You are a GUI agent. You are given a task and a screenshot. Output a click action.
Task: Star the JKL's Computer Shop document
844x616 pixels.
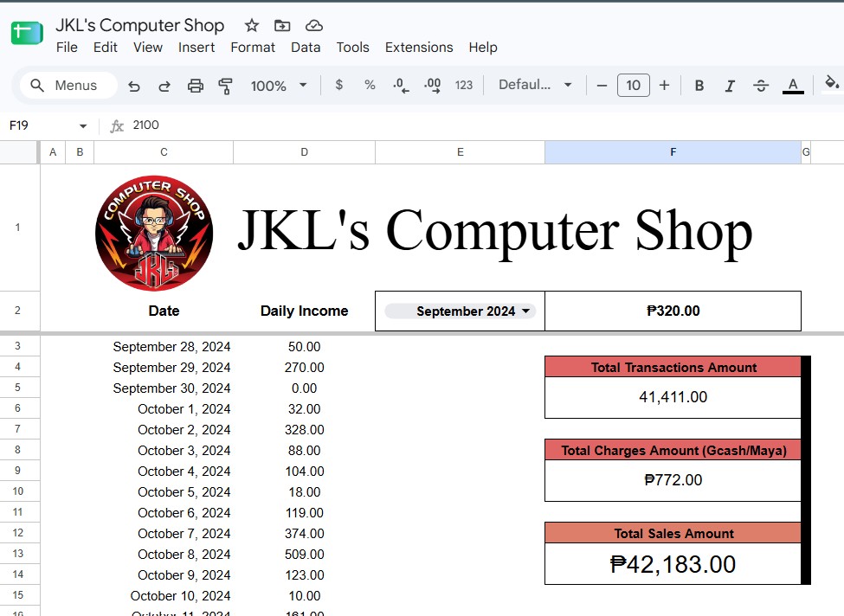click(251, 25)
